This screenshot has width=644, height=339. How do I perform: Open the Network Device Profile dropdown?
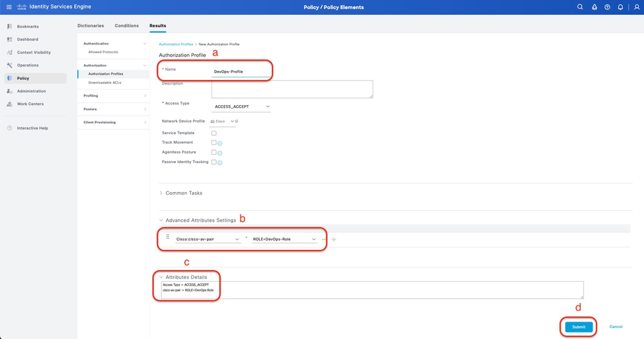pos(223,121)
